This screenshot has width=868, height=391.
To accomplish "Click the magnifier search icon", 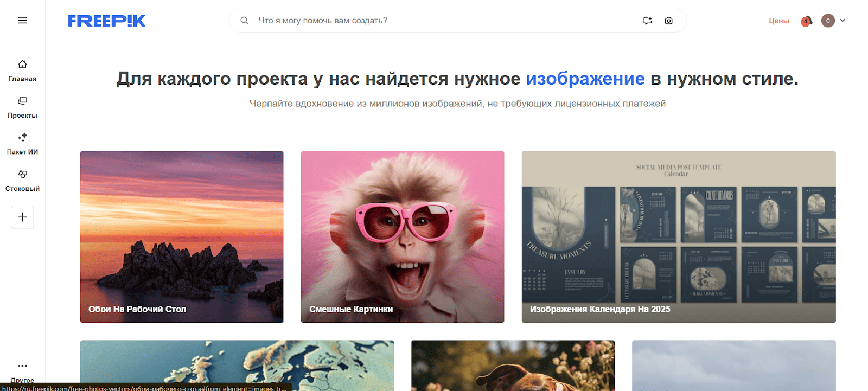I will 245,21.
